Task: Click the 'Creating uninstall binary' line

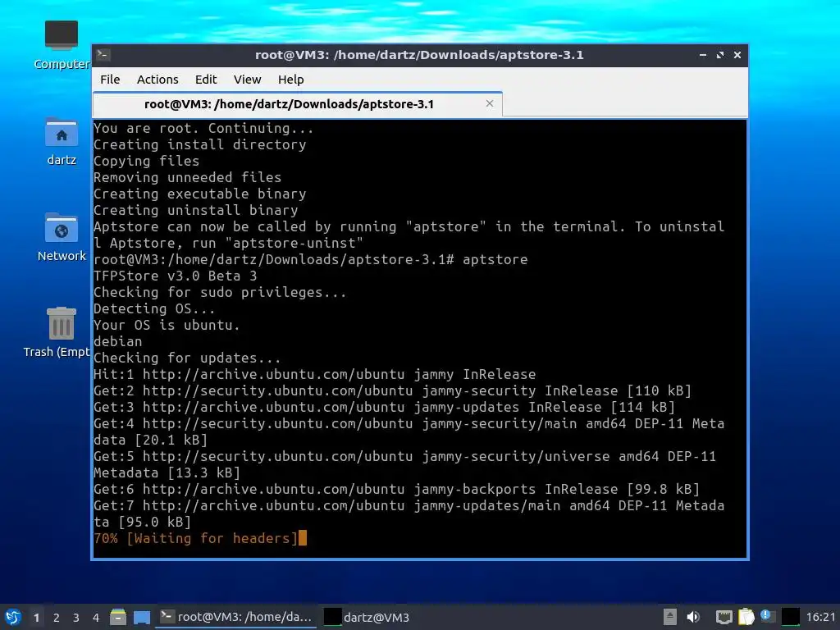Action: click(195, 210)
